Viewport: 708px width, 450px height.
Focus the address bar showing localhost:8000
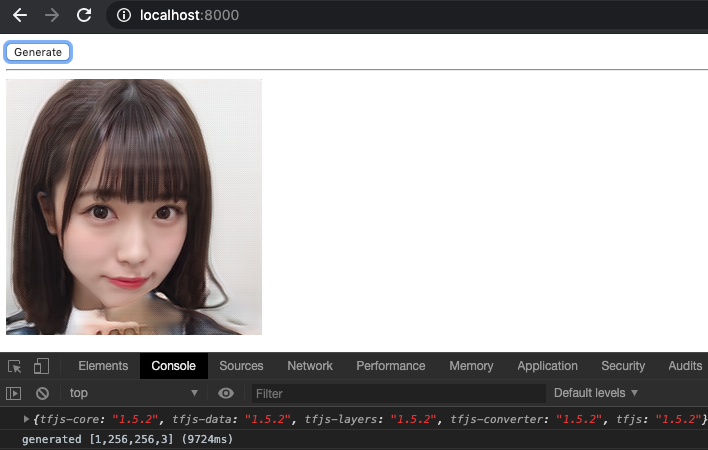406,15
